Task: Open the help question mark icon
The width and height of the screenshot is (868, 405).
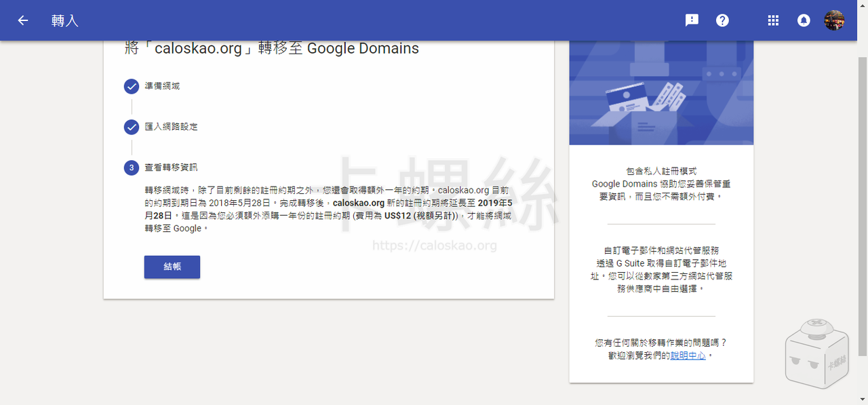Action: pos(722,20)
